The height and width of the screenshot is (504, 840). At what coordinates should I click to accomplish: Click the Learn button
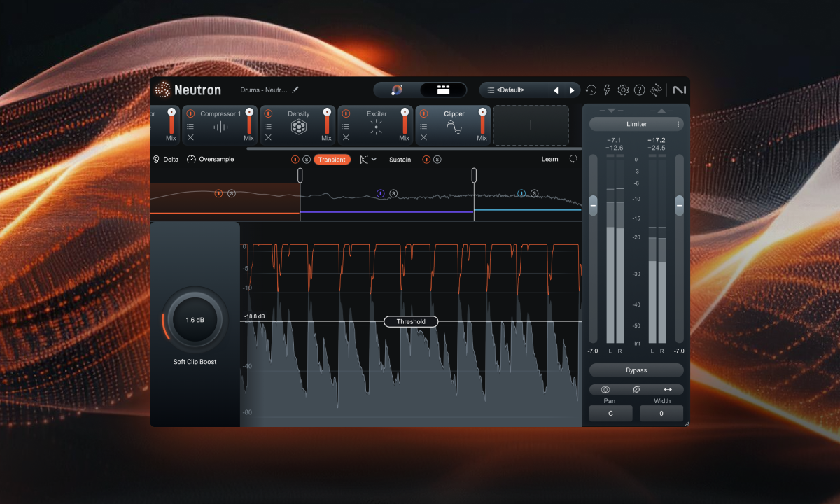tap(550, 160)
